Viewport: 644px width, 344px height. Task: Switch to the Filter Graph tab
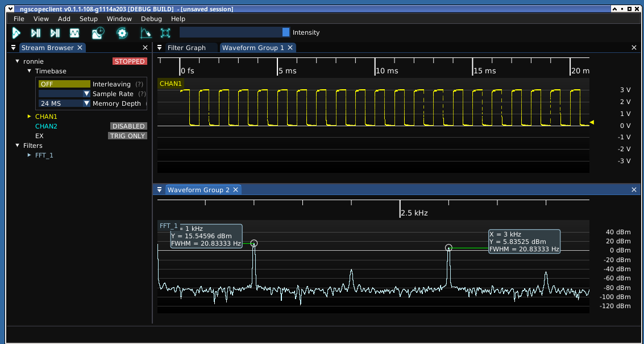click(x=186, y=48)
